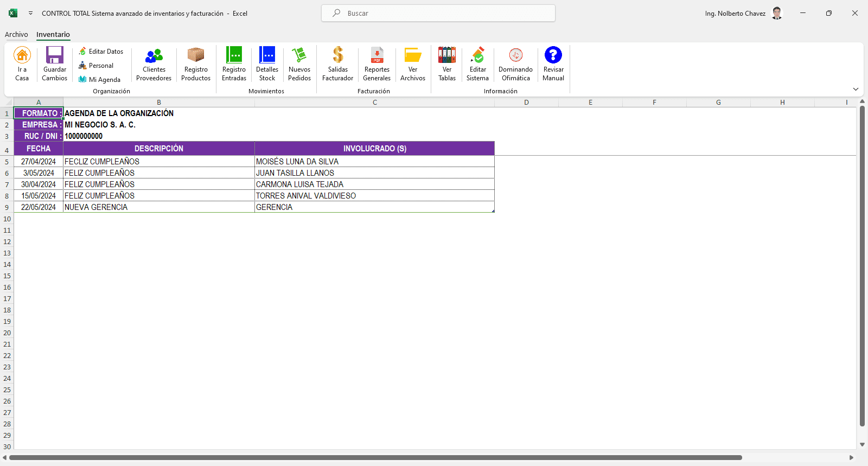Screen dimensions: 868x466
Task: Open the quick access toolbar dropdown
Action: 30,13
